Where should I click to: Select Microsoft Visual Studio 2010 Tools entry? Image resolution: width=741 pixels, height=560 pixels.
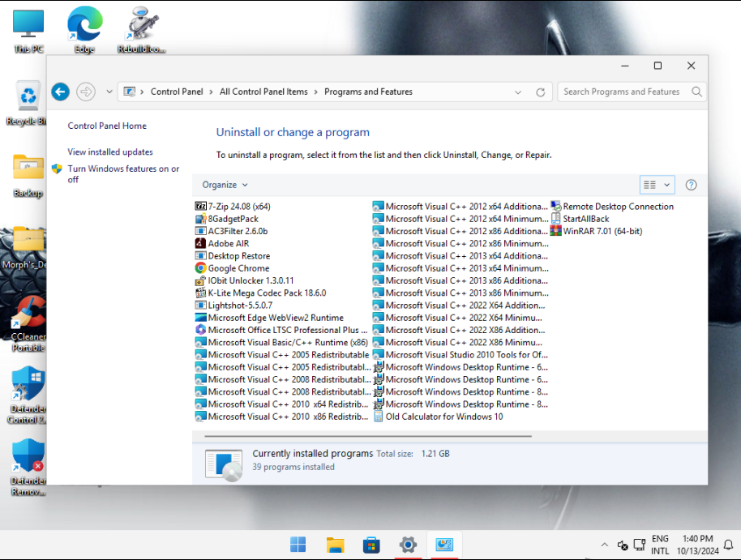coord(460,354)
